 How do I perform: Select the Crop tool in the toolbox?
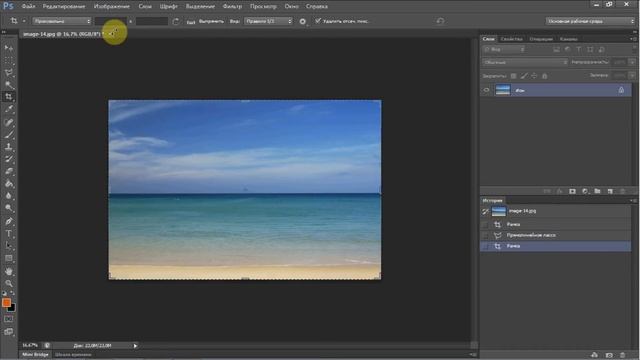tap(9, 97)
